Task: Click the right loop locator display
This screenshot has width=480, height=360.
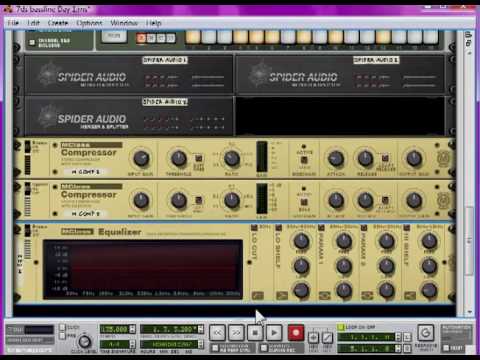Action: 366,349
